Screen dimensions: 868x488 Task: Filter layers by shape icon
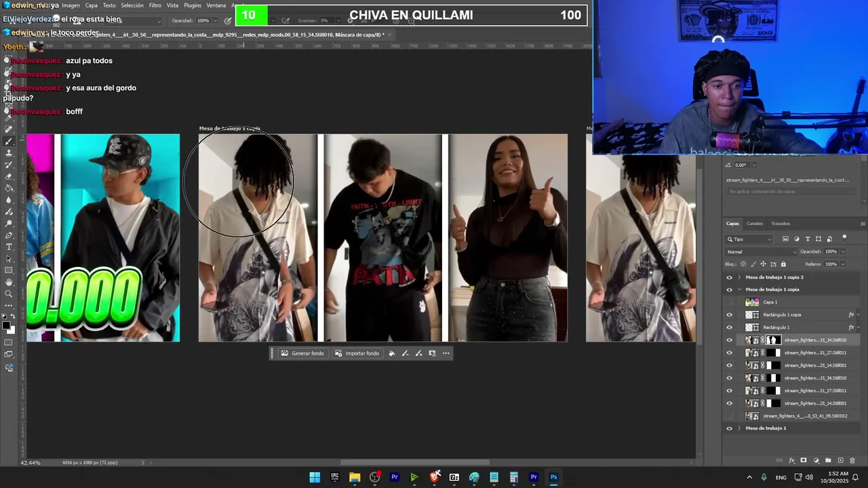818,239
